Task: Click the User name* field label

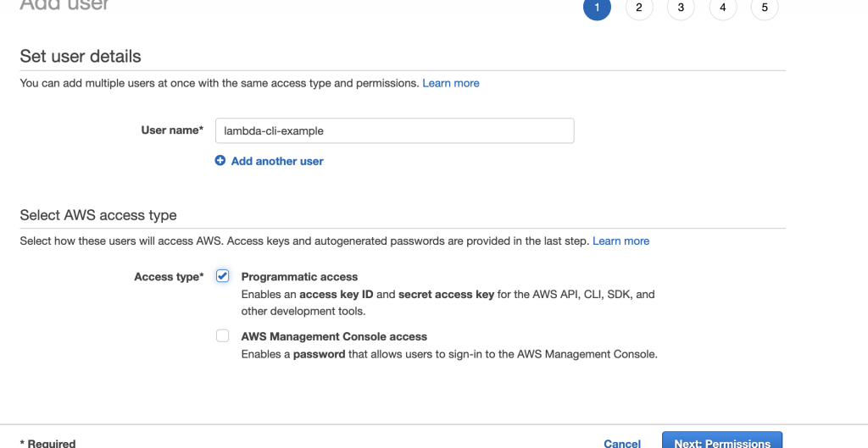Action: 172,130
